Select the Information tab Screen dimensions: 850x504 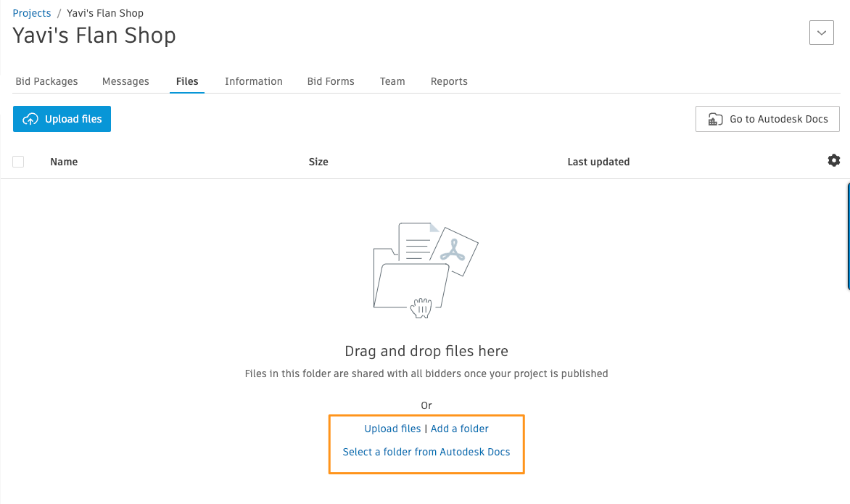pos(254,81)
